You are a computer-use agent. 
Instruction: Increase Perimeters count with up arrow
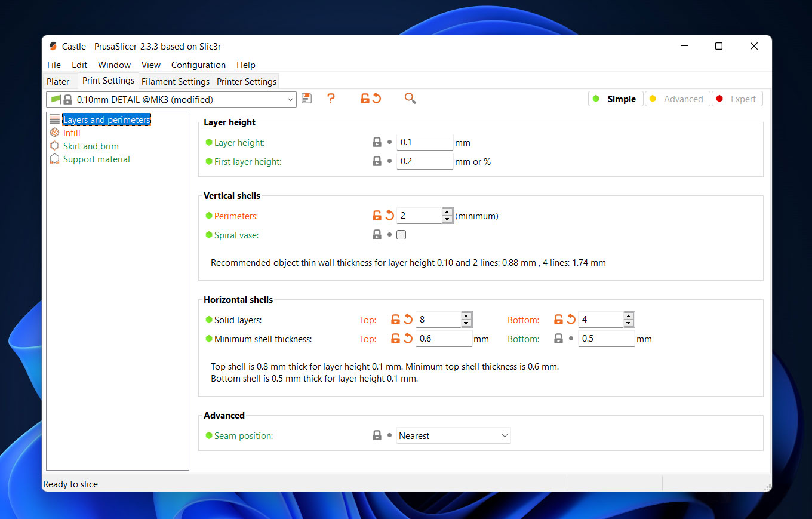447,212
